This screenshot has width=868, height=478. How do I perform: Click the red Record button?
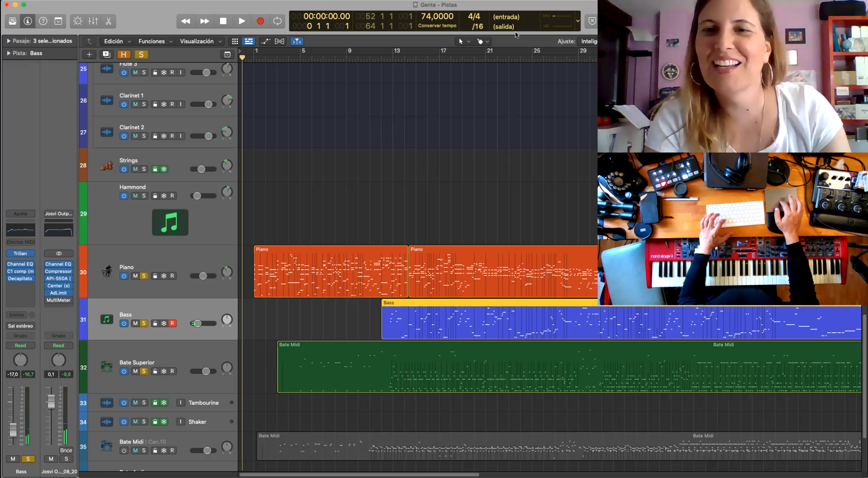pos(260,21)
